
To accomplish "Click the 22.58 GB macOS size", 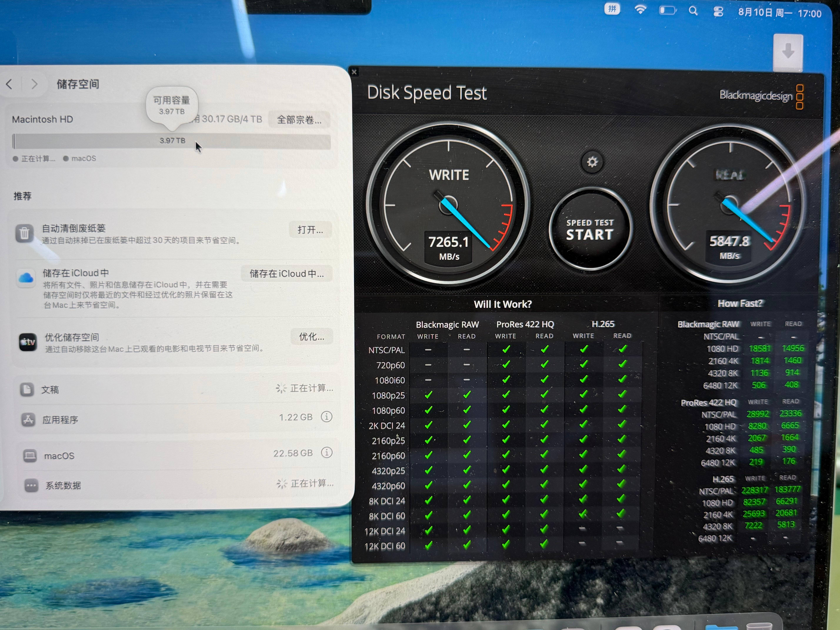I will pos(293,453).
